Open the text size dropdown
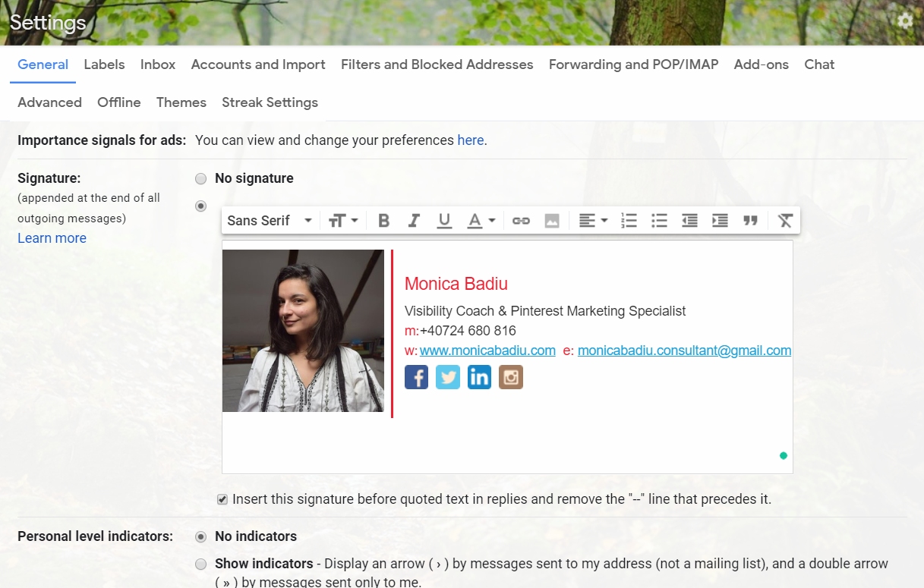 point(343,221)
